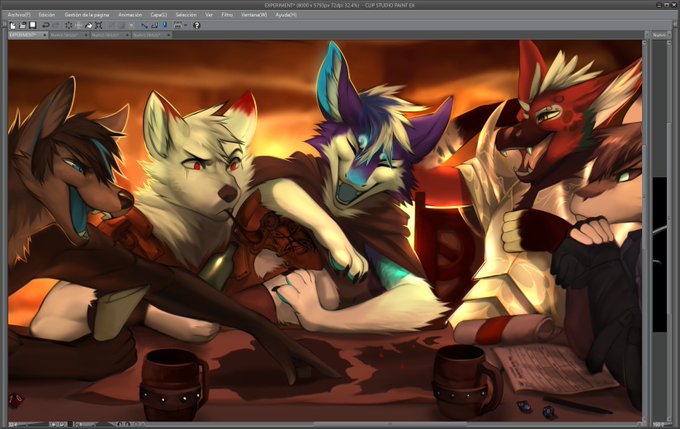Click the Clip Studio launcher toolbar icon
Image resolution: width=680 pixels, height=429 pixels.
point(178,26)
